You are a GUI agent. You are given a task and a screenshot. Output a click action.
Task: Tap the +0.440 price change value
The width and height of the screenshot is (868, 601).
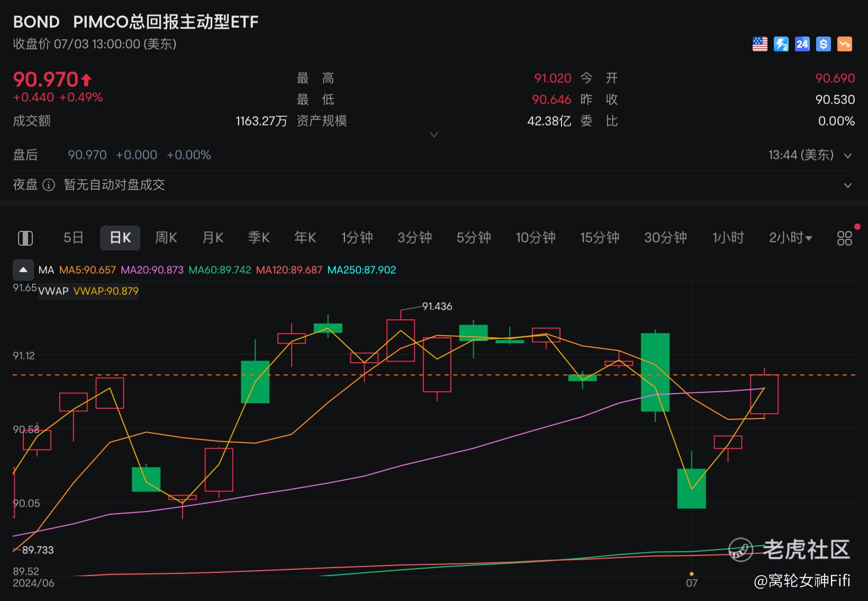(x=33, y=97)
